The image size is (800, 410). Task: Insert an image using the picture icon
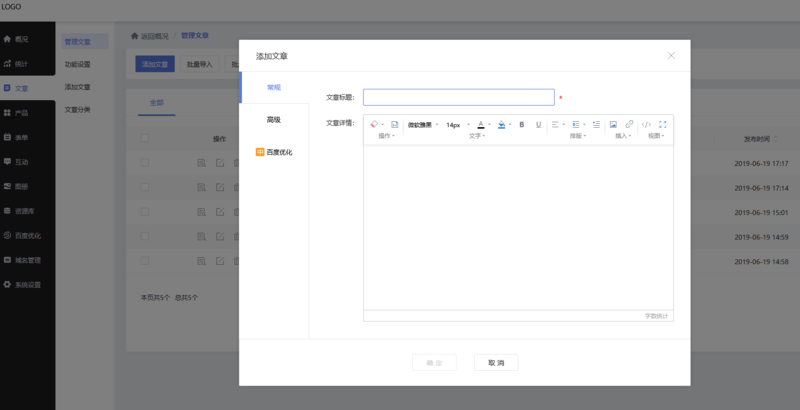[x=613, y=125]
